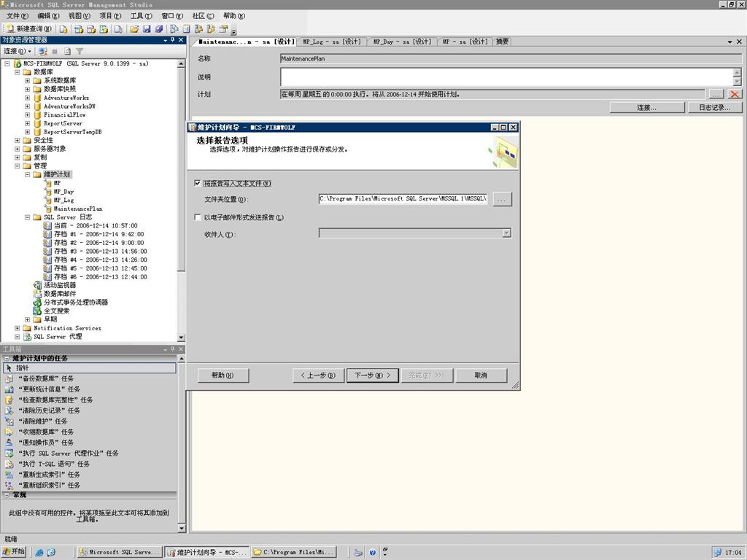Viewport: 747px width, 560px height.
Task: Open the 文件 menu
Action: point(18,16)
